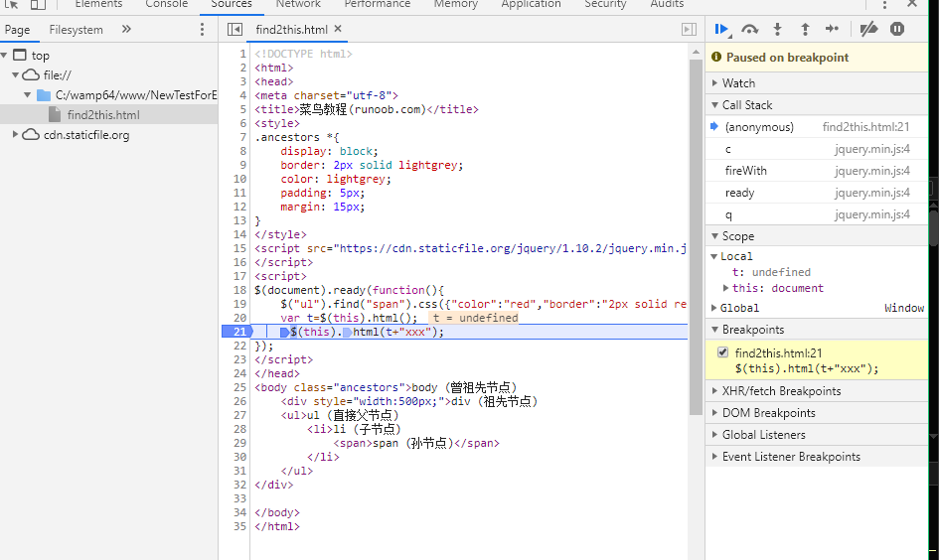Select the 'ready' call stack frame
Image resolution: width=939 pixels, height=560 pixels.
(817, 193)
